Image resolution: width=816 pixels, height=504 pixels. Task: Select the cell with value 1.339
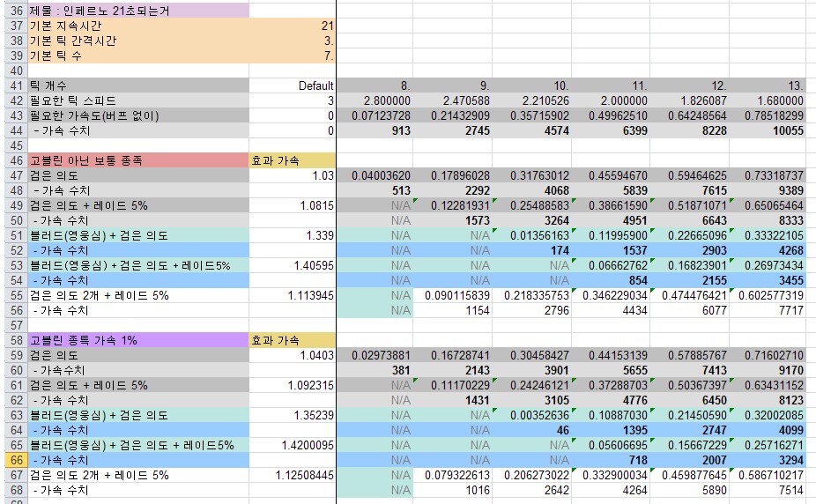click(x=293, y=235)
